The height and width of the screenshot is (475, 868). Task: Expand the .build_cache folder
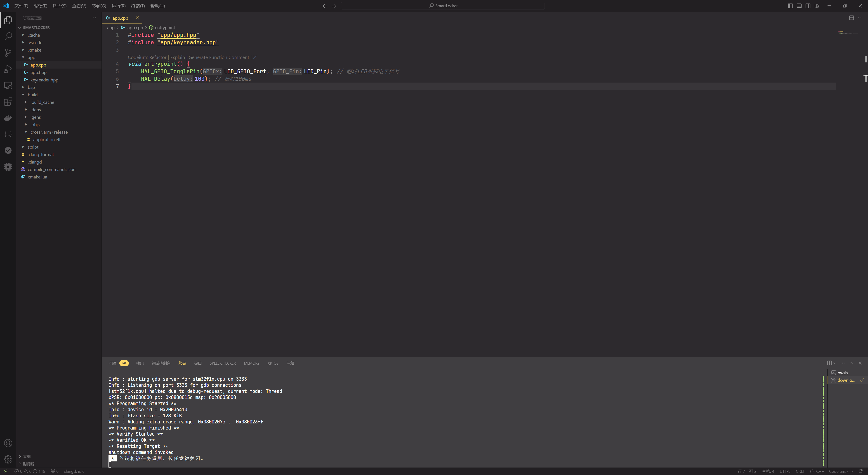click(x=42, y=102)
